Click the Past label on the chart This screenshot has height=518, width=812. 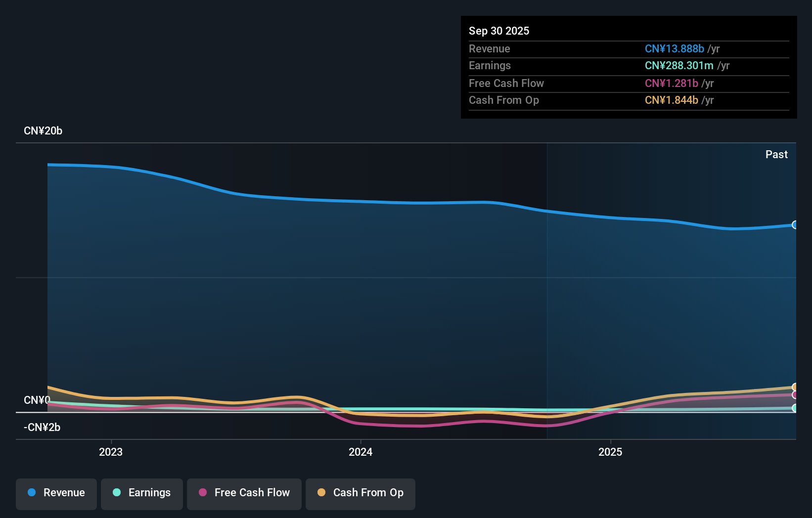776,154
